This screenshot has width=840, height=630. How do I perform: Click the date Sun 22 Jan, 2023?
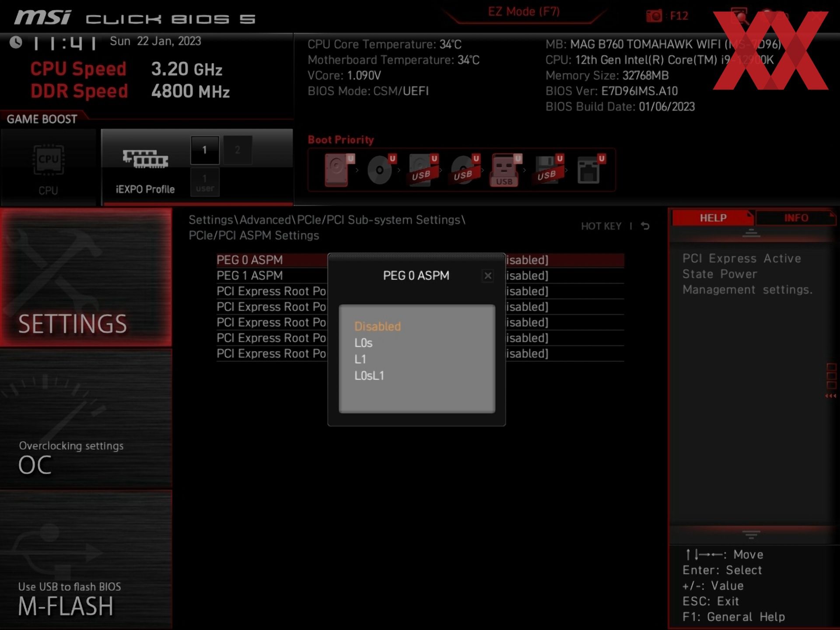click(x=155, y=41)
